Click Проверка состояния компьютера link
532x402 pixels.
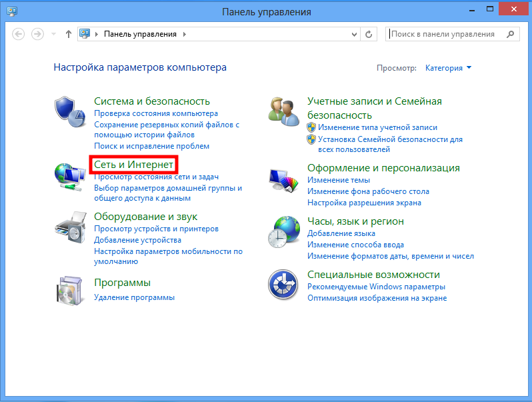(156, 113)
